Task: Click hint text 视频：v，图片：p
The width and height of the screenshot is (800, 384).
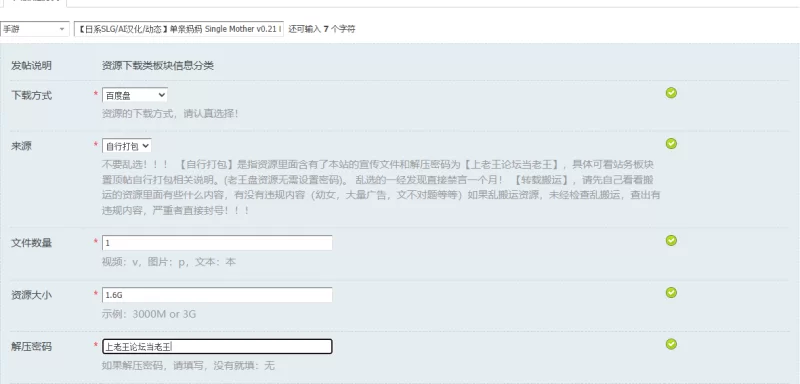Action: click(x=169, y=262)
